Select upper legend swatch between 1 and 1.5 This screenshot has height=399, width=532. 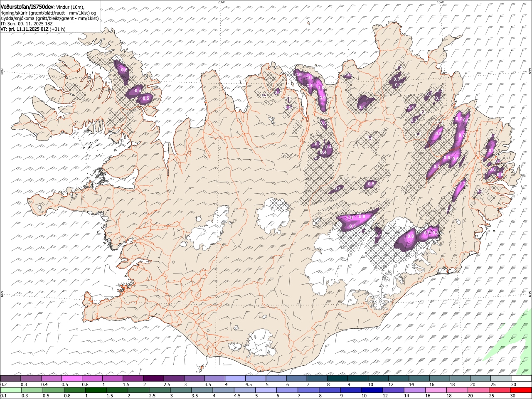(112, 378)
